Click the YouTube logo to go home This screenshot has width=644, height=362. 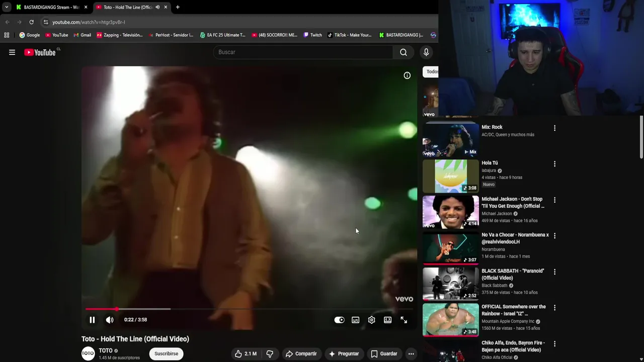pos(40,52)
